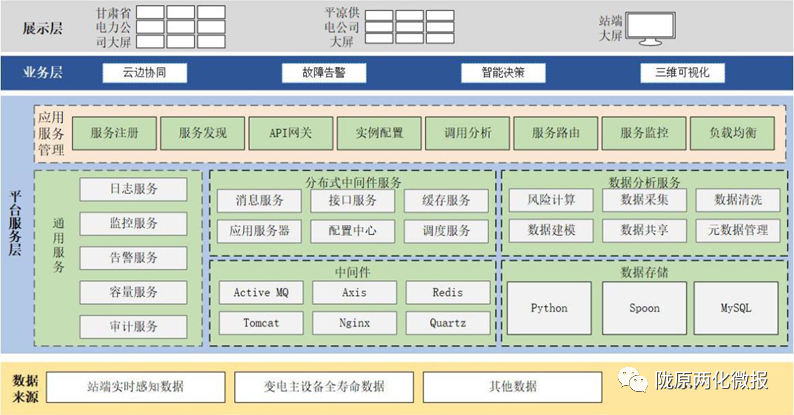Click the API网关 block
794x415 pixels.
tap(291, 133)
